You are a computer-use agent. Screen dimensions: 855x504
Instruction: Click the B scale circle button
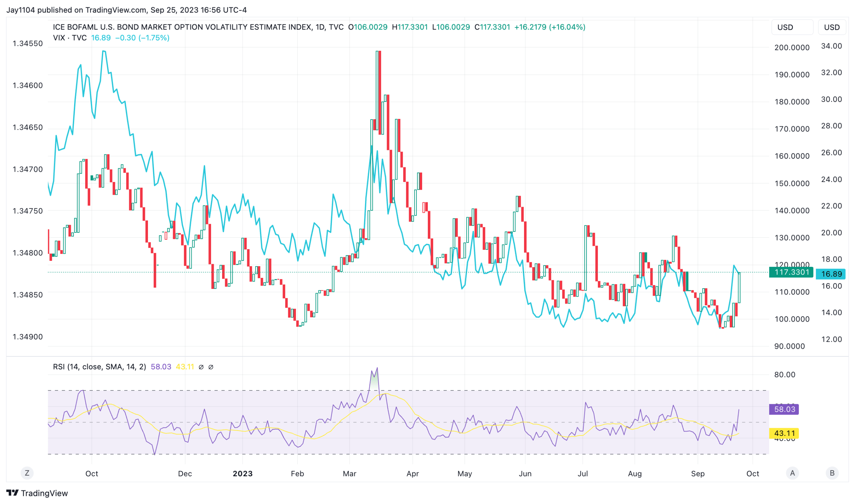(x=832, y=473)
